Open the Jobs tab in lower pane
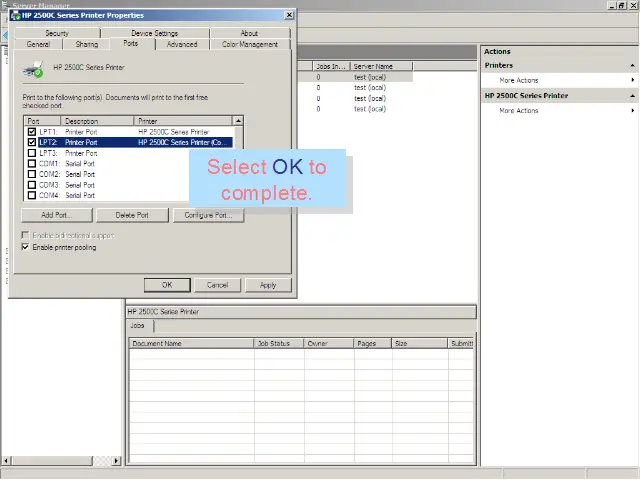 [x=138, y=326]
